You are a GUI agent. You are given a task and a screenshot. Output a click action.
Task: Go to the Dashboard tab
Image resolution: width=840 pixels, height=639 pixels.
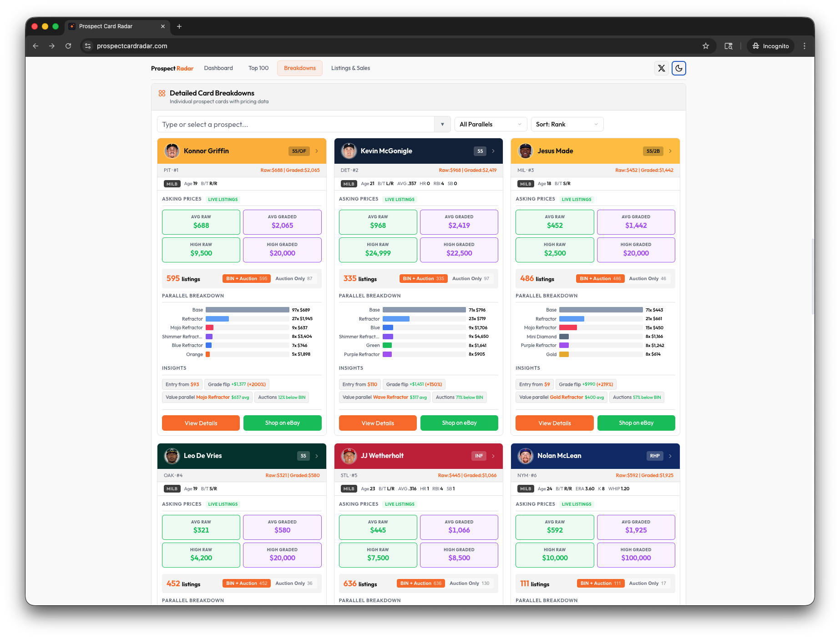tap(218, 68)
